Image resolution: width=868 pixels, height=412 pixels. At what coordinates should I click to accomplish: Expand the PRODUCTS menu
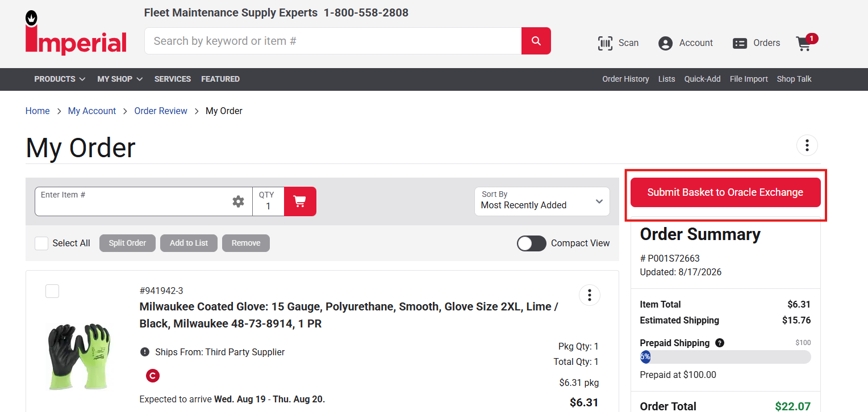click(x=60, y=79)
